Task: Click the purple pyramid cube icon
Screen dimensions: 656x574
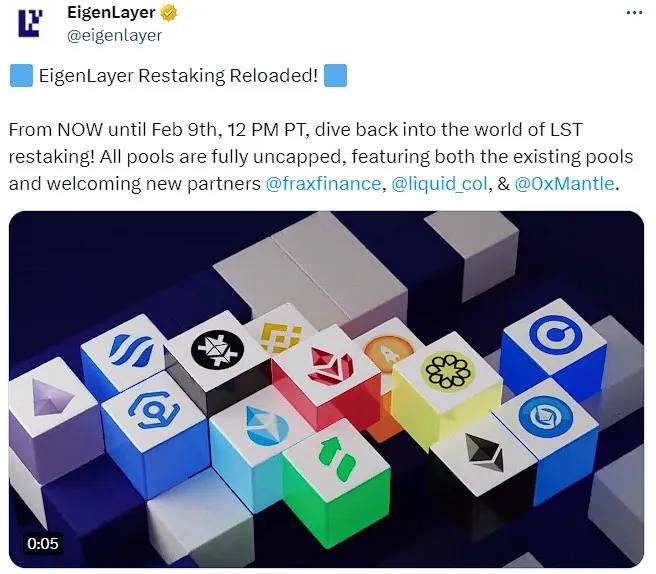Action: click(50, 397)
